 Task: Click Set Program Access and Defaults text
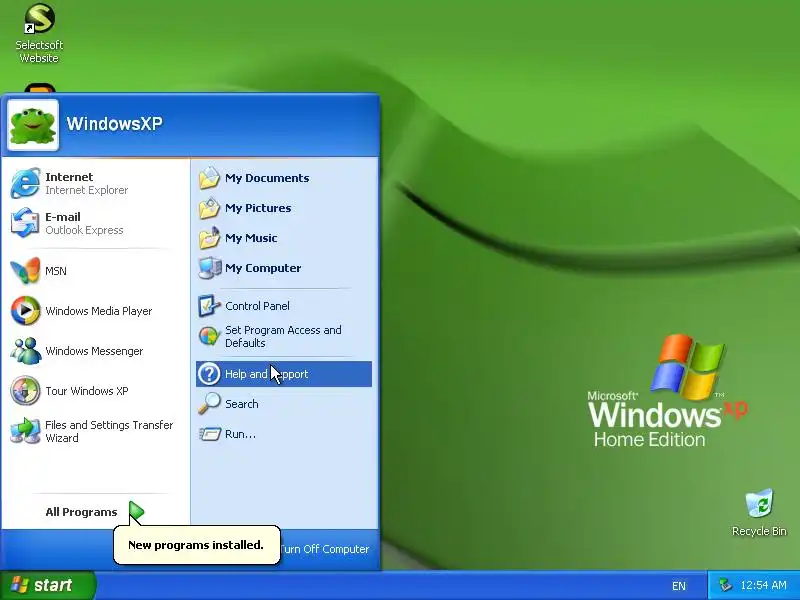pyautogui.click(x=283, y=336)
